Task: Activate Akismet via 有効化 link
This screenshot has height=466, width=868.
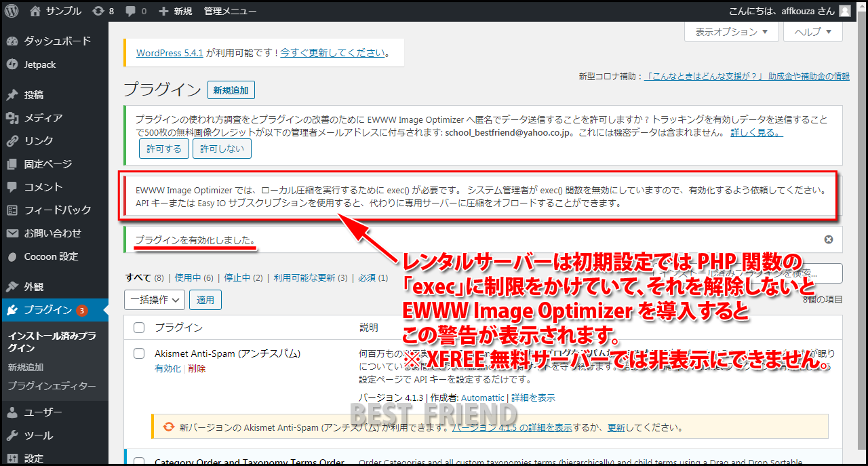Action: 167,368
